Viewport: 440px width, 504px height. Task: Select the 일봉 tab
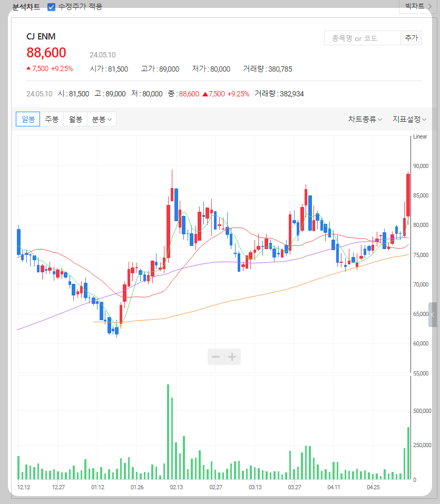point(28,119)
